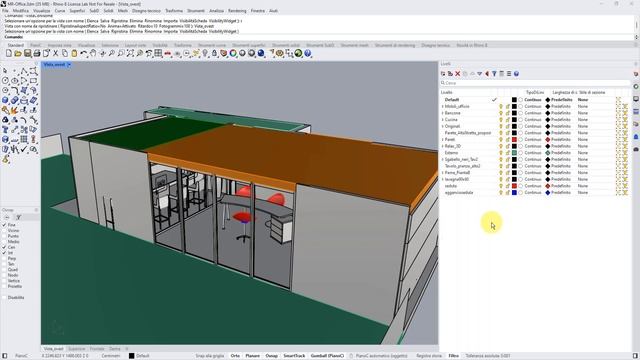Click the red car Named Views icon
Viewport: 640px width, 360px height.
pos(168,53)
